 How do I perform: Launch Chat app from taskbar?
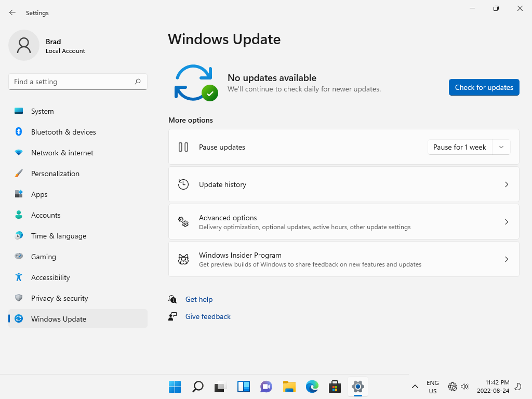pyautogui.click(x=267, y=387)
